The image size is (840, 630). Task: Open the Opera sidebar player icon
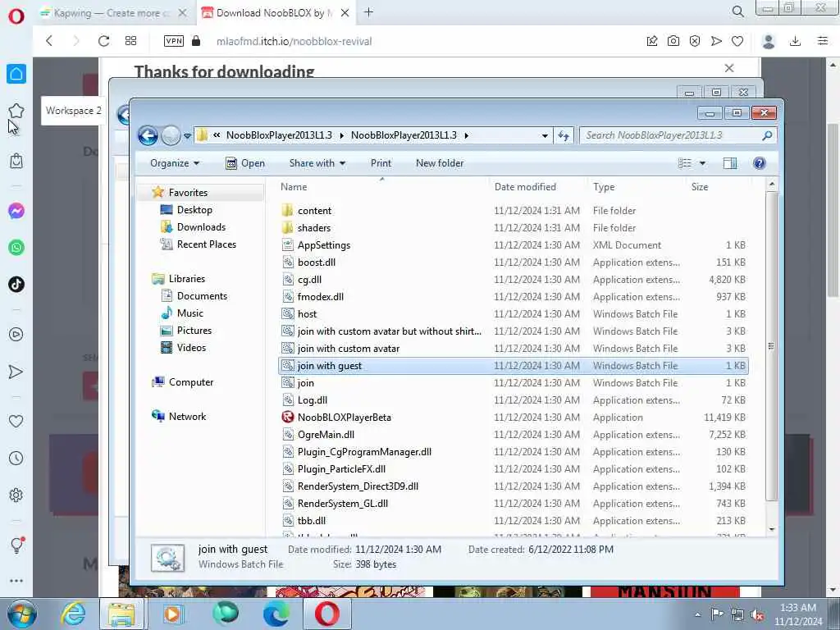(x=16, y=335)
